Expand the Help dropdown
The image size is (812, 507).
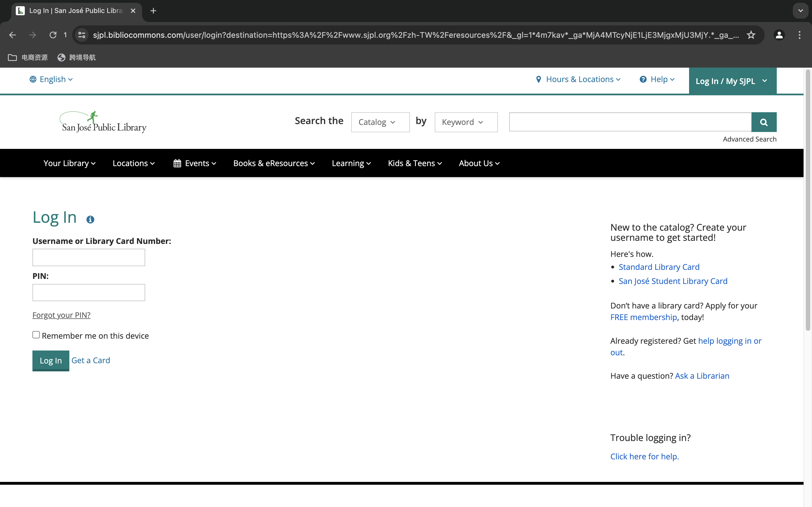coord(657,80)
